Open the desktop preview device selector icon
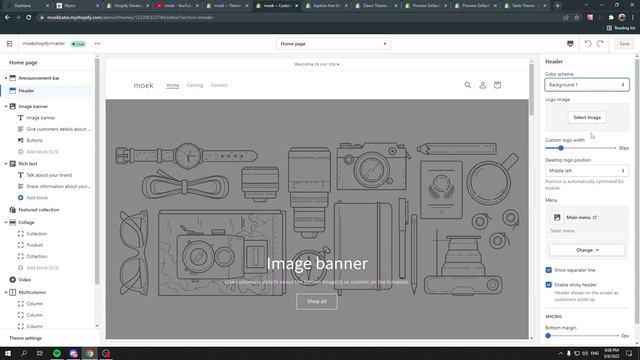640x360 pixels. pos(570,44)
